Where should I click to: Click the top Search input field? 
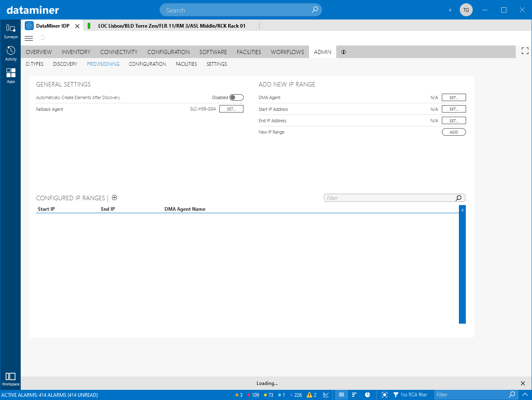(241, 10)
